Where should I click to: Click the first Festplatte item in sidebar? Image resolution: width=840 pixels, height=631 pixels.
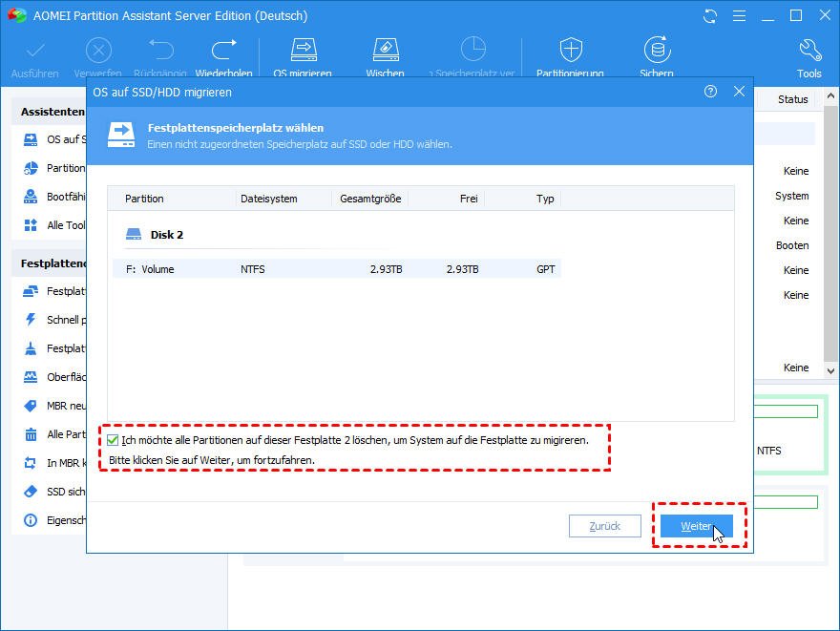(54, 291)
